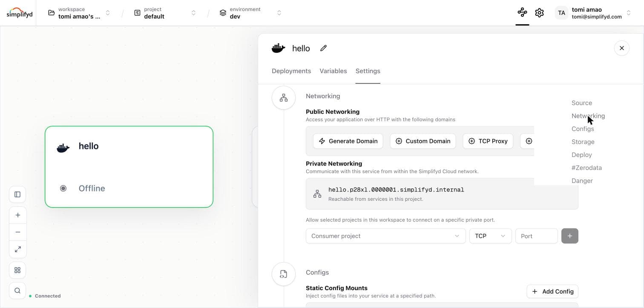Image resolution: width=644 pixels, height=308 pixels.
Task: Open the project selector dropdown
Action: (x=165, y=13)
